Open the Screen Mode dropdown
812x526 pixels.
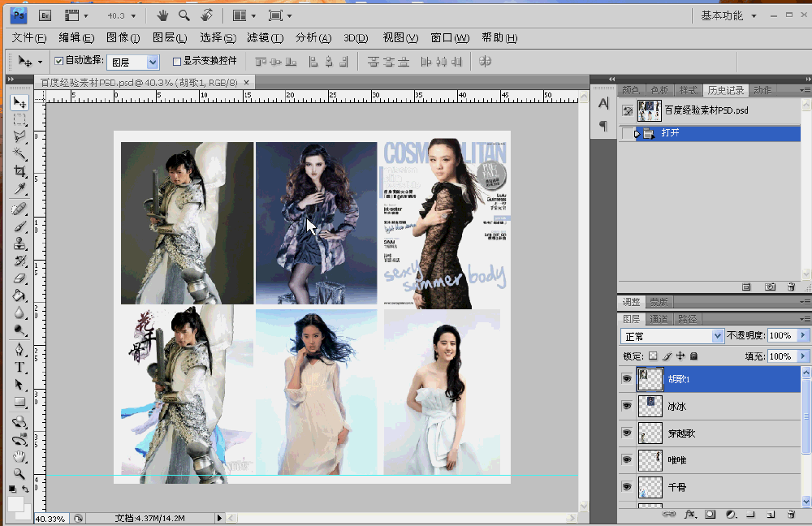[279, 16]
